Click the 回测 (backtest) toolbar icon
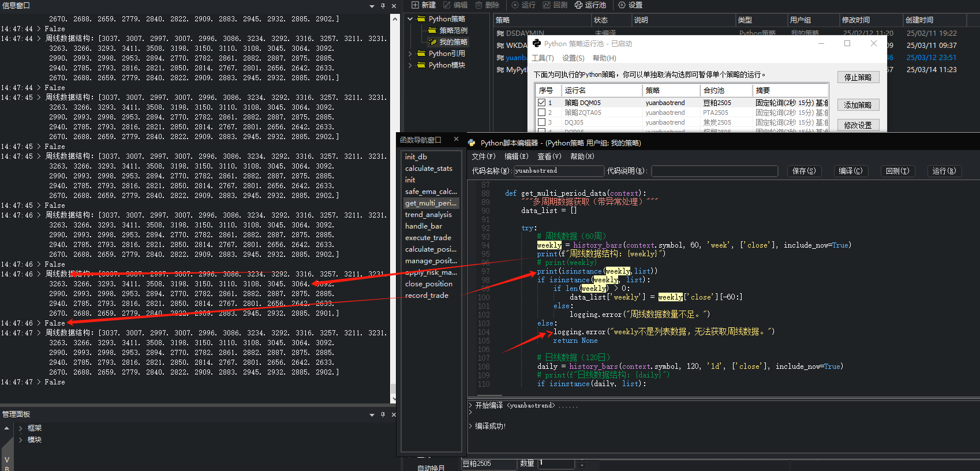980x471 pixels. [547, 5]
